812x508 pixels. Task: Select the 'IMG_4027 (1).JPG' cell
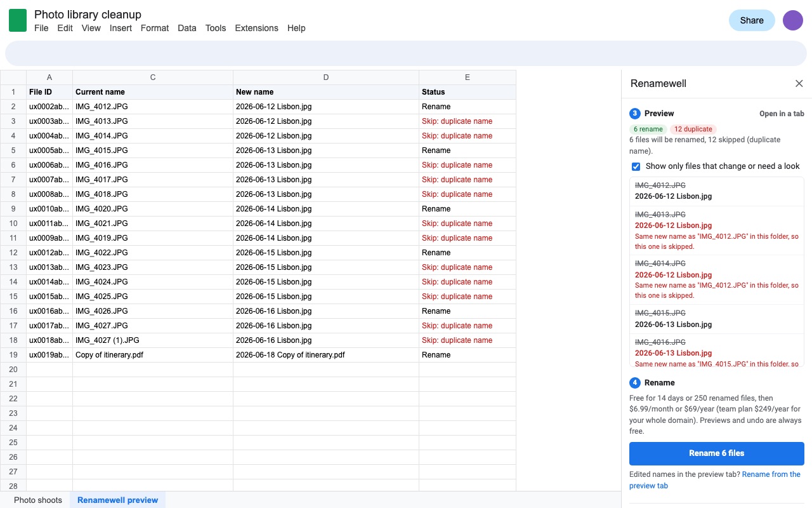pyautogui.click(x=153, y=340)
